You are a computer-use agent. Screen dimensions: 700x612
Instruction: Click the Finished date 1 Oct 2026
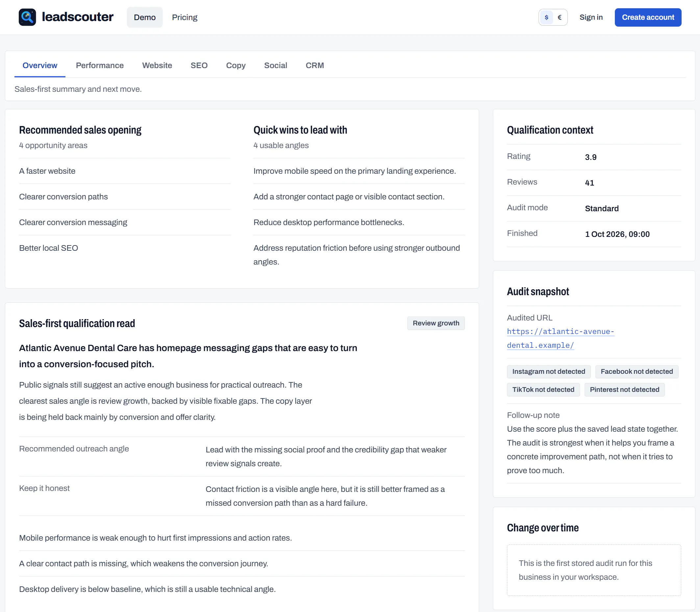(617, 234)
